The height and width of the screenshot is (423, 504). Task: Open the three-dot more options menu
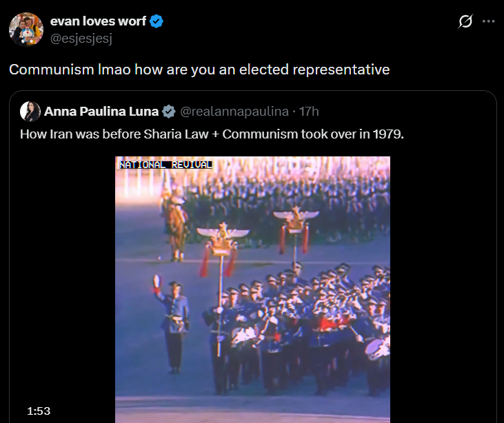489,21
